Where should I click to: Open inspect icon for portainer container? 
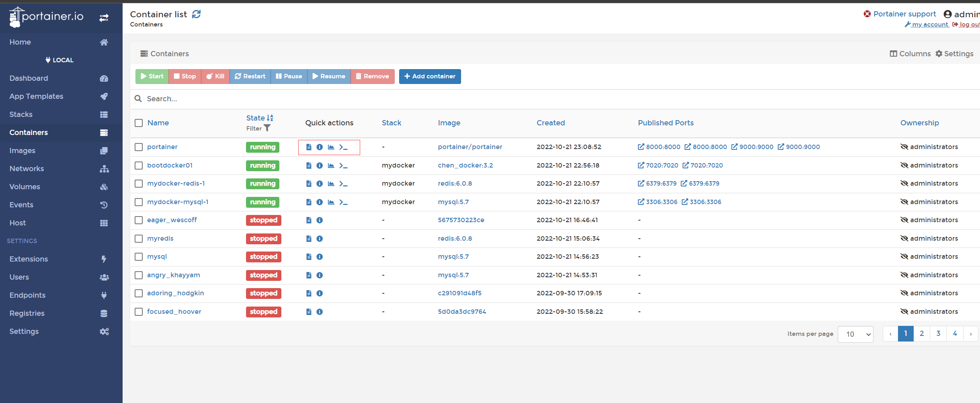(x=320, y=147)
